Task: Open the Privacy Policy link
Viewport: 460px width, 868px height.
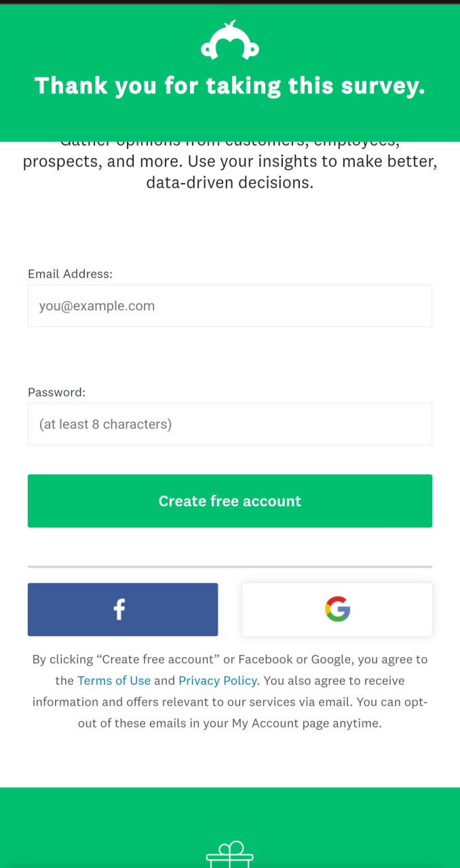Action: pyautogui.click(x=218, y=680)
